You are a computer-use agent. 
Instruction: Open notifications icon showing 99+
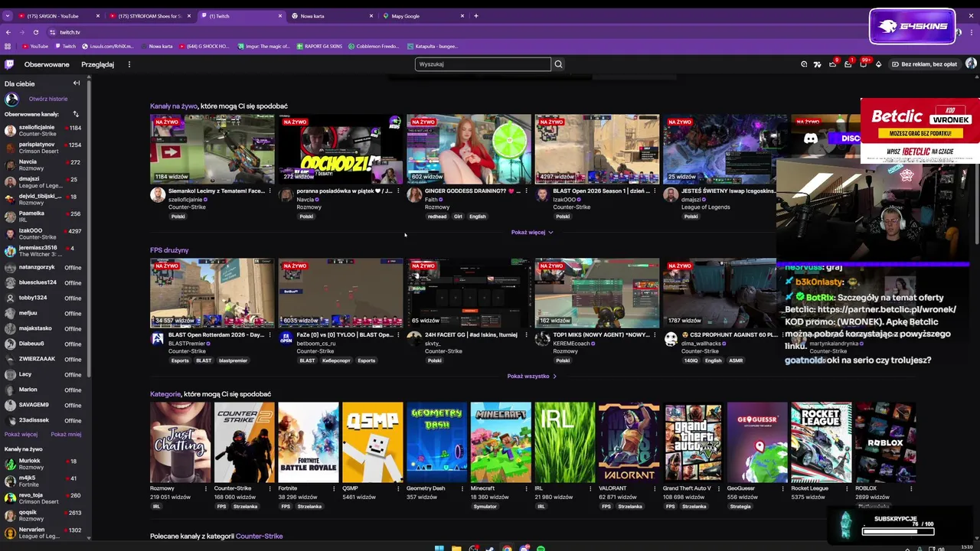(863, 64)
